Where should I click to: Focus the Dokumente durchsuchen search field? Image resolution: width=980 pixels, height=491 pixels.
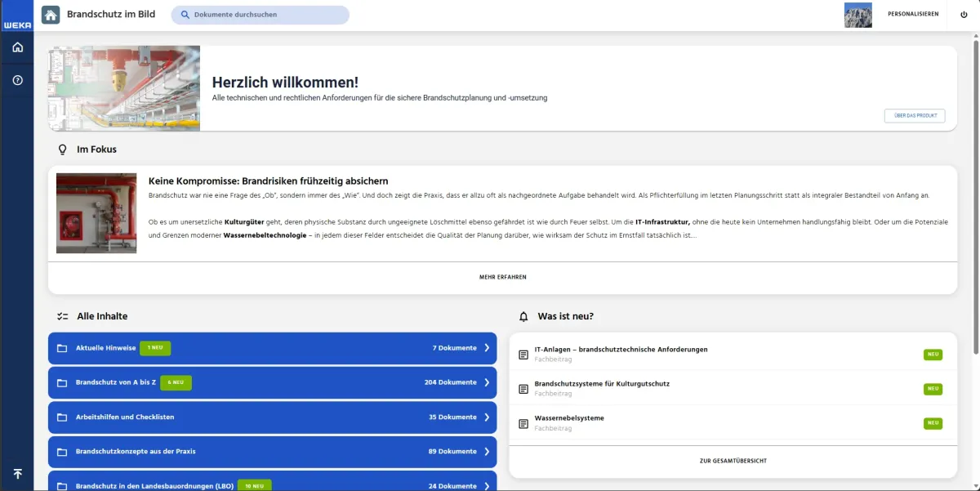pos(260,15)
